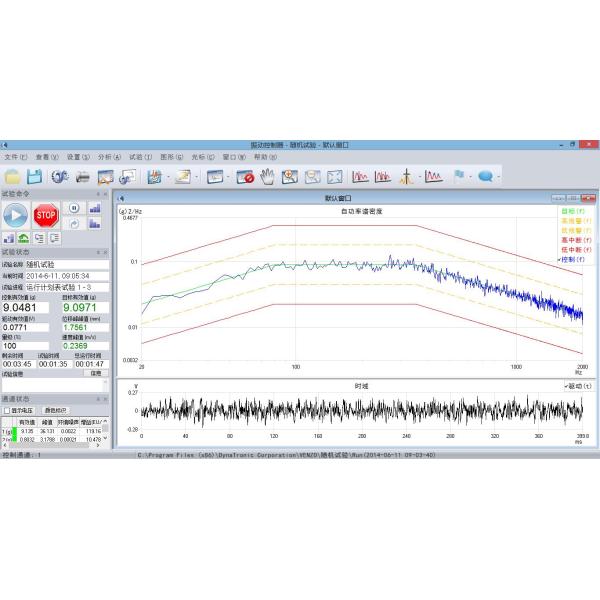This screenshot has height=600, width=600.
Task: Toggle the 控制(f) legend checkbox
Action: (x=557, y=259)
